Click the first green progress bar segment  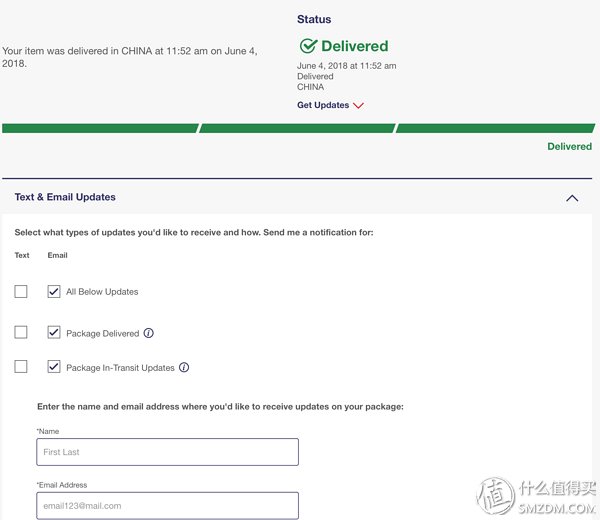pyautogui.click(x=100, y=128)
